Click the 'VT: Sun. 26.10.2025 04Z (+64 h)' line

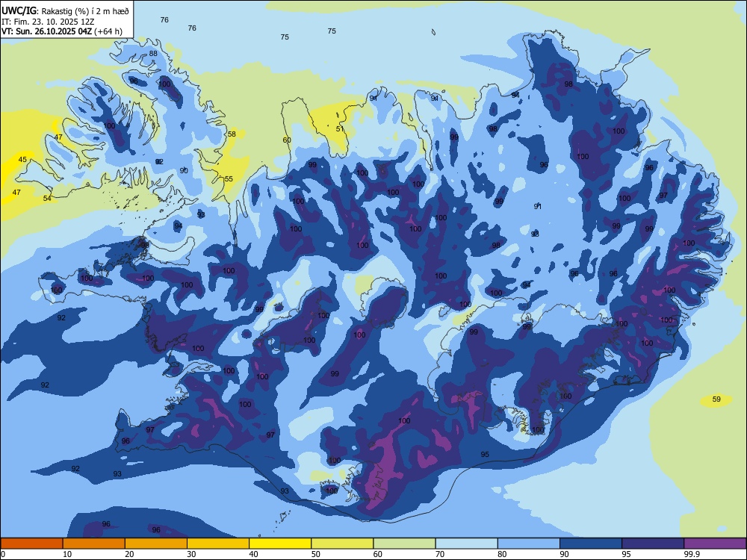click(62, 31)
